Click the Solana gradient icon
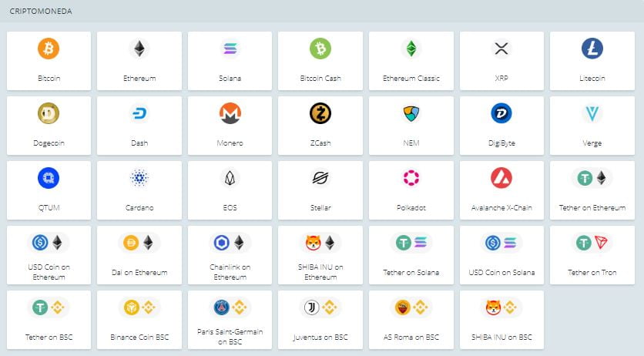Image resolution: width=644 pixels, height=356 pixels. [x=230, y=49]
